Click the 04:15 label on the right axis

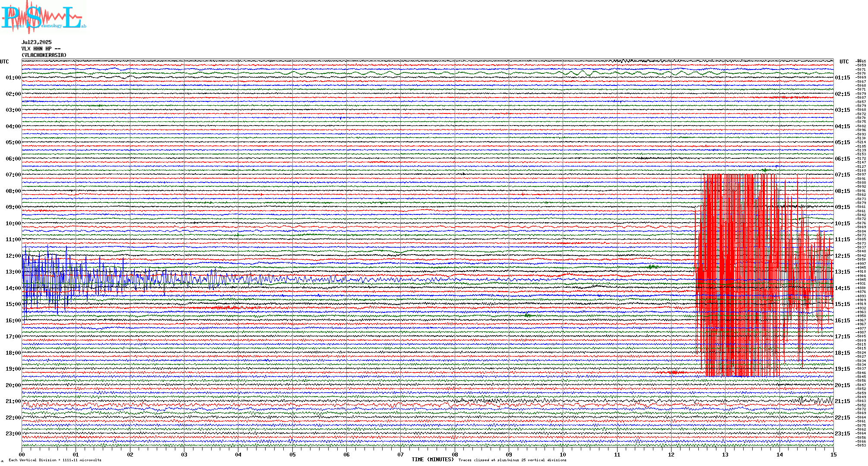click(x=843, y=126)
